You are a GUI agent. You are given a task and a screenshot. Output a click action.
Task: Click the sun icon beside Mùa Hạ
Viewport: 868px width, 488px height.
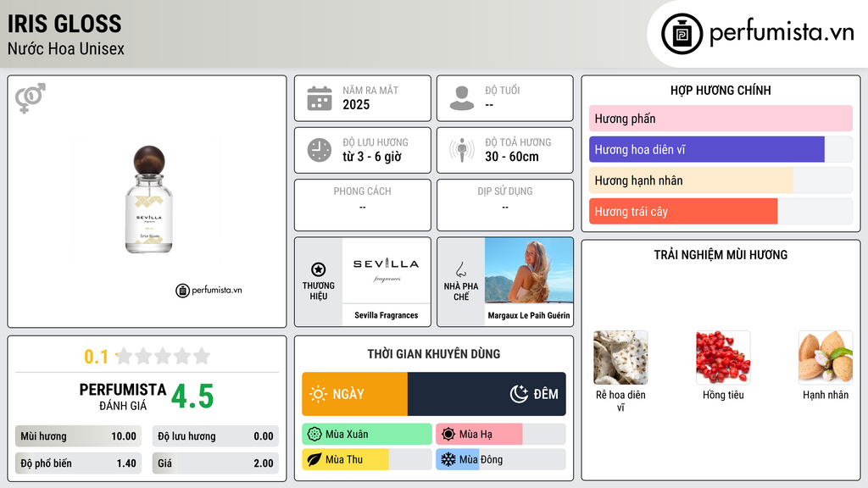pyautogui.click(x=448, y=435)
